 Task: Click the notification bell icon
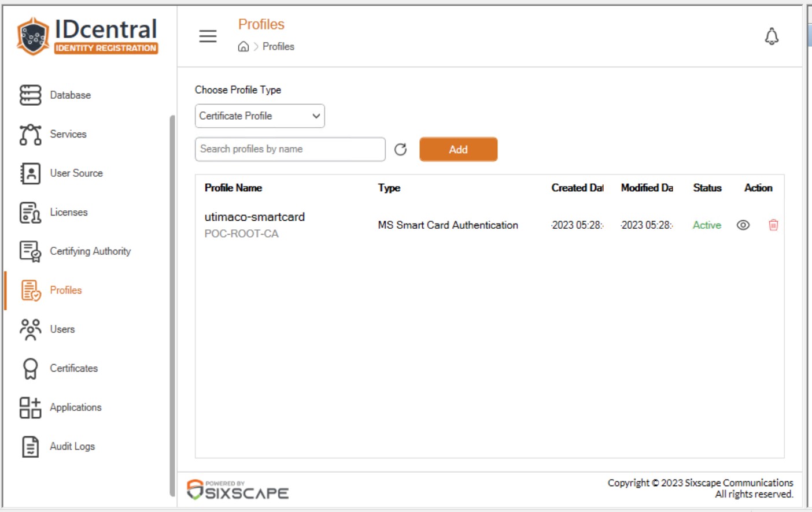tap(772, 36)
